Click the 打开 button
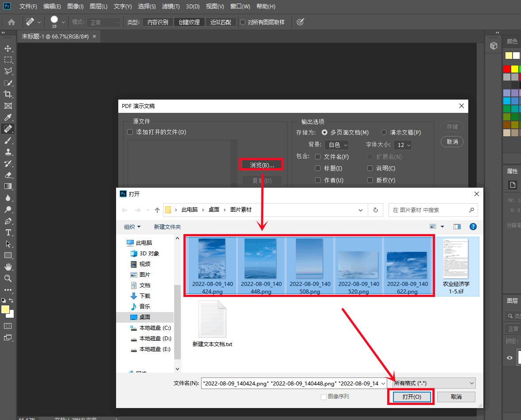 tap(411, 397)
